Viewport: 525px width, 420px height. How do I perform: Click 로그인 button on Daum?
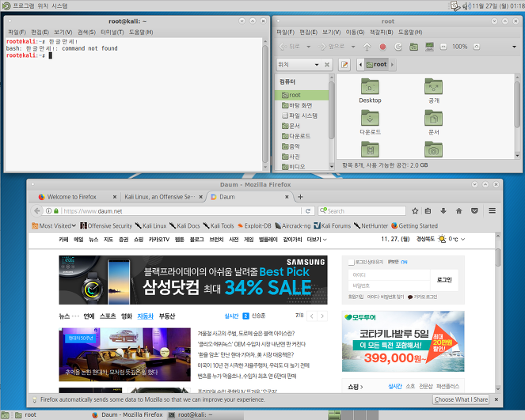tap(444, 280)
